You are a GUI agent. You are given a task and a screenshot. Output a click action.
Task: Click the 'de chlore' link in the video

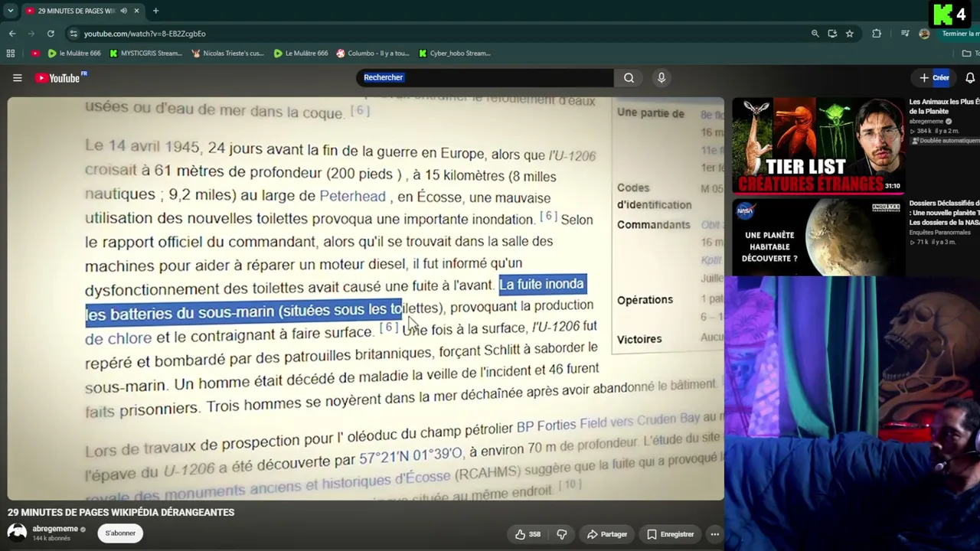point(118,337)
